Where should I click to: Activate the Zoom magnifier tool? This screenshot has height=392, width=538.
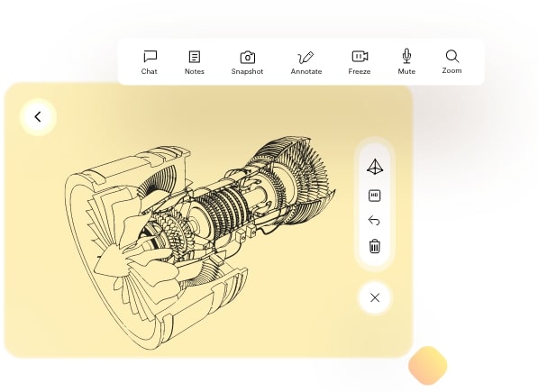(451, 62)
